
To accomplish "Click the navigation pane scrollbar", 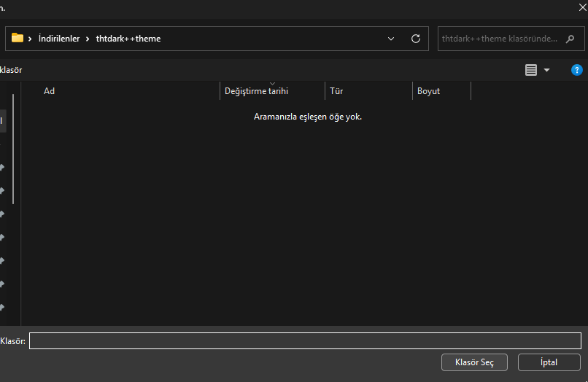I will [13, 149].
